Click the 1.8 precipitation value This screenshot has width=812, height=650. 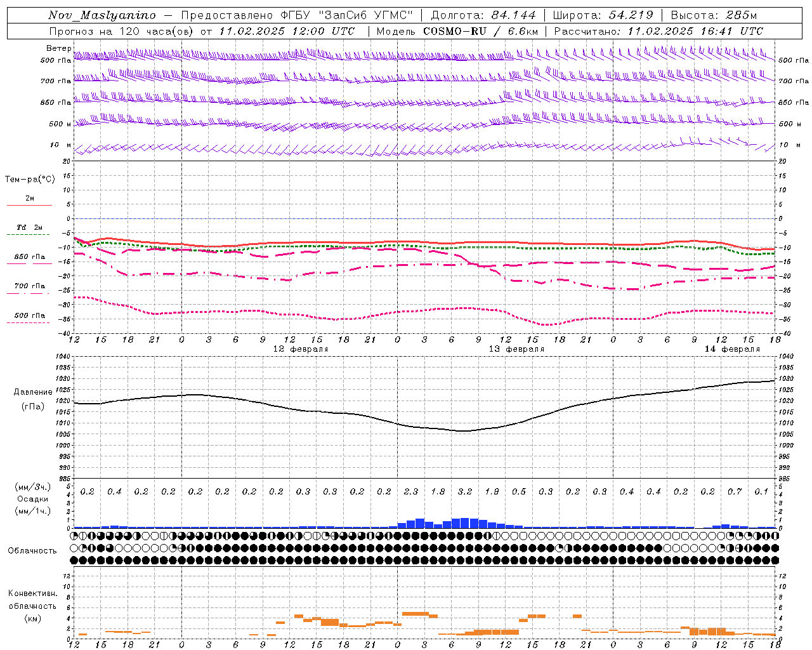438,492
